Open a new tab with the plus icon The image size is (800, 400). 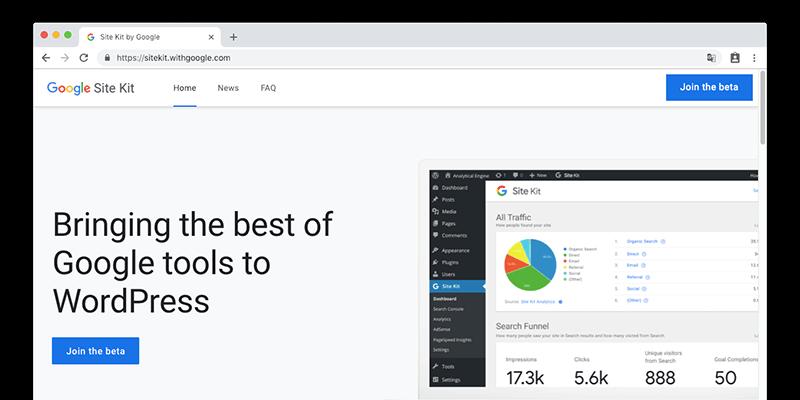pyautogui.click(x=233, y=37)
